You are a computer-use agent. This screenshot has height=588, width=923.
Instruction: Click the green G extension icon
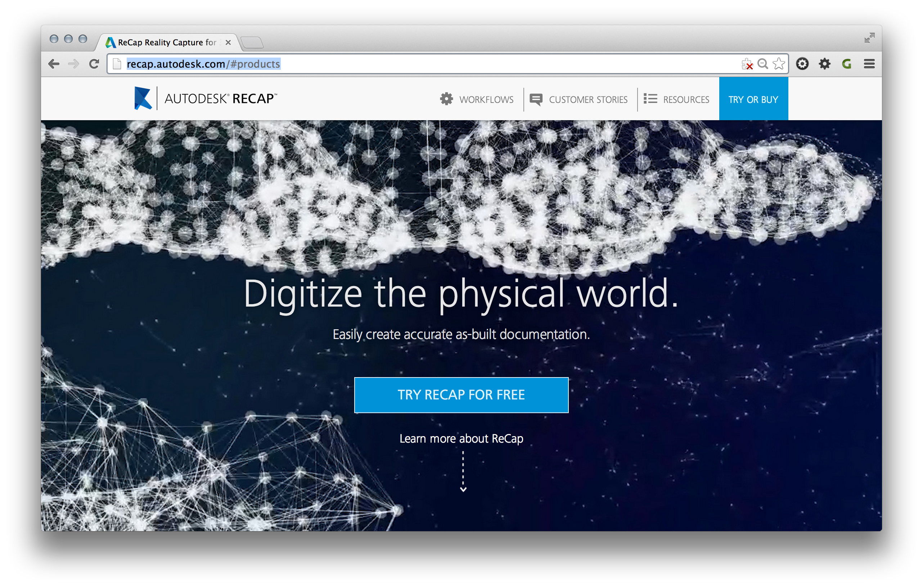pyautogui.click(x=847, y=64)
